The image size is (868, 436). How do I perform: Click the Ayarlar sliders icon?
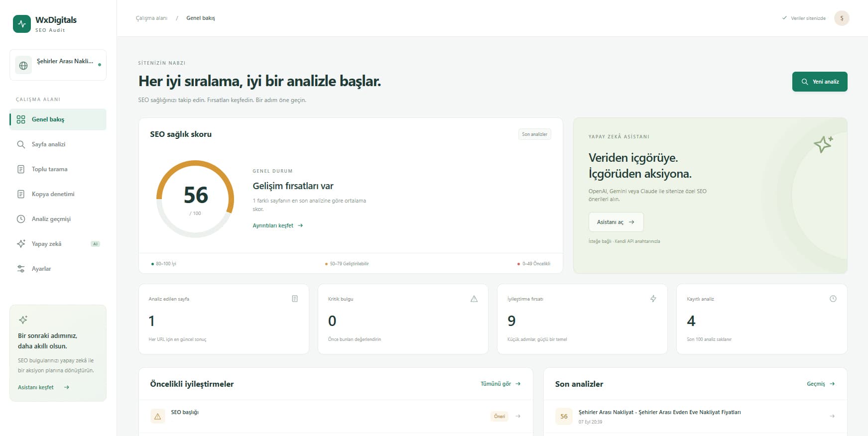point(21,269)
